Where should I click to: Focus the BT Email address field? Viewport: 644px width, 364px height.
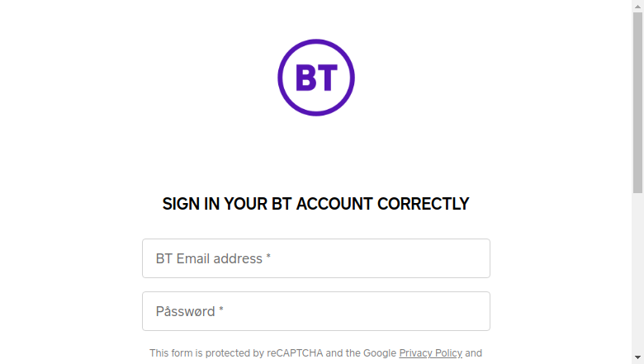click(x=316, y=258)
